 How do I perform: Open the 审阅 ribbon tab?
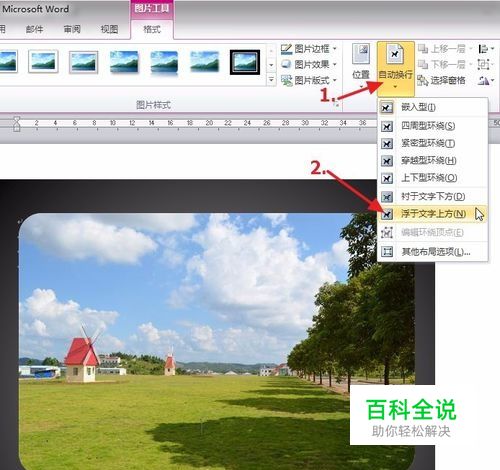coord(72,29)
